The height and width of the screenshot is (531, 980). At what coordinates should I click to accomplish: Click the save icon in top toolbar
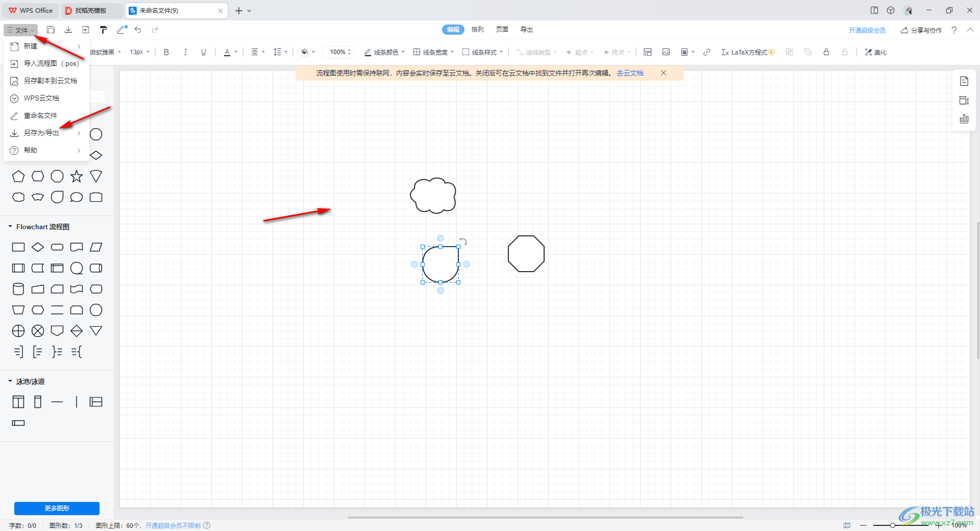point(51,30)
